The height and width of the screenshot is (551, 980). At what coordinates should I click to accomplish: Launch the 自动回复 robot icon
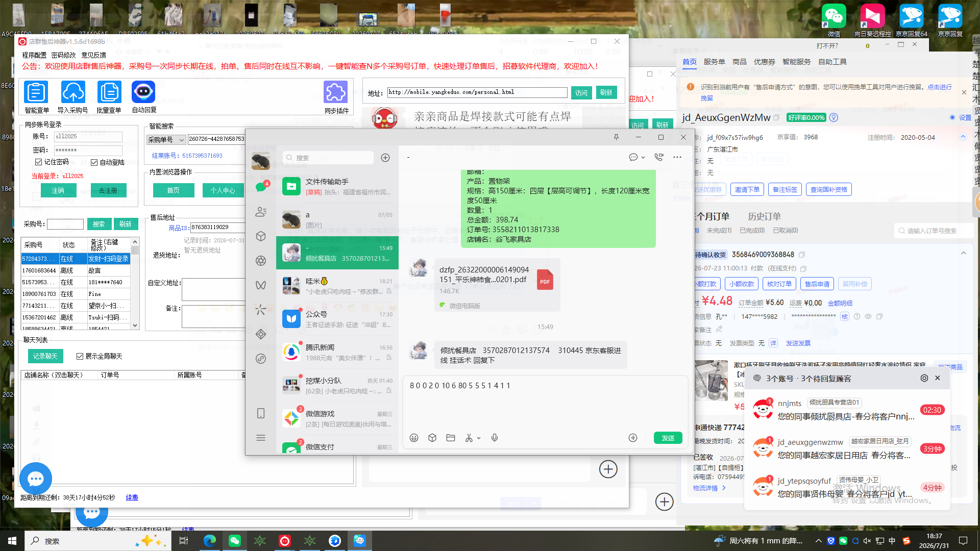click(143, 92)
